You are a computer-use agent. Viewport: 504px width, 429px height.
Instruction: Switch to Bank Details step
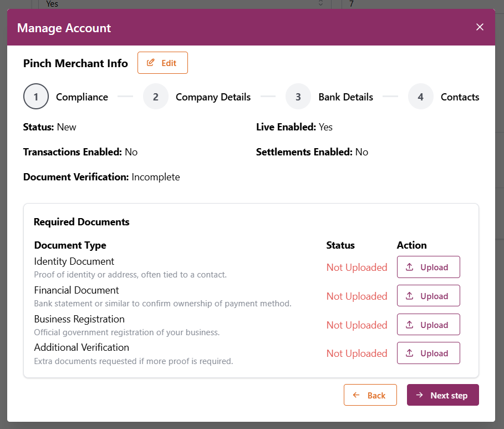pos(345,97)
